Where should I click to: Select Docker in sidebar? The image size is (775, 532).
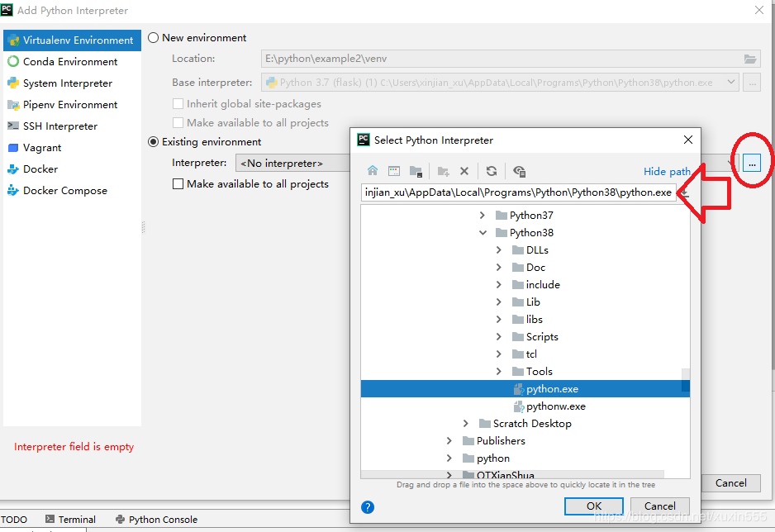(72, 169)
